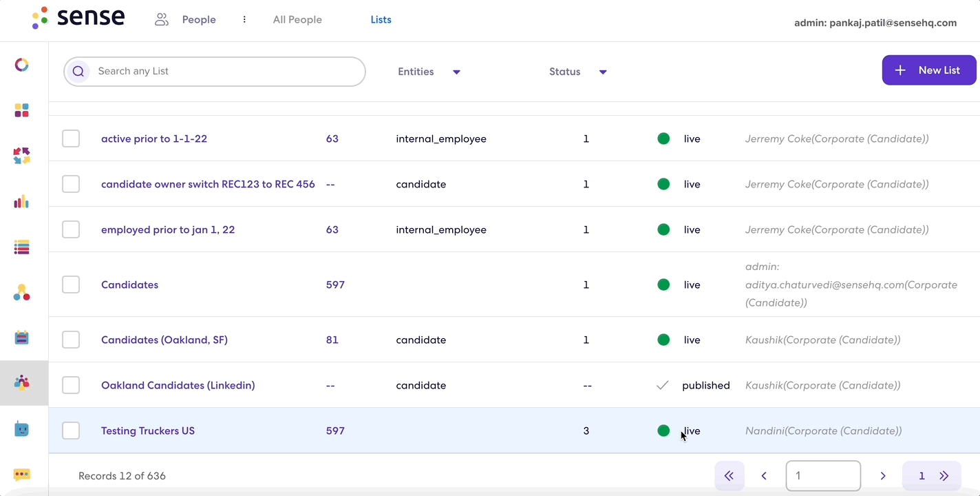Switch to the All People tab
Screen dimensions: 980x496
[x=297, y=20]
